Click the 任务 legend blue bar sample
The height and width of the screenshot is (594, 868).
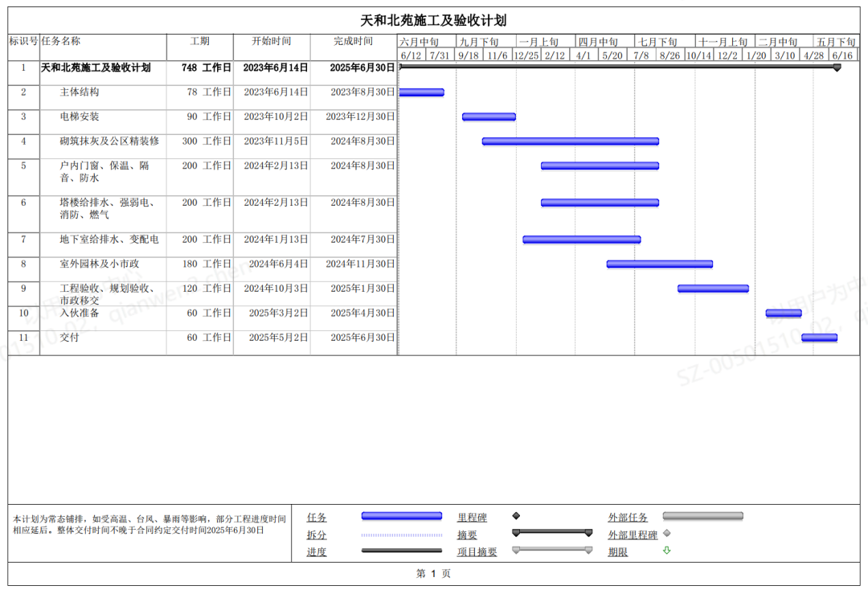point(401,516)
